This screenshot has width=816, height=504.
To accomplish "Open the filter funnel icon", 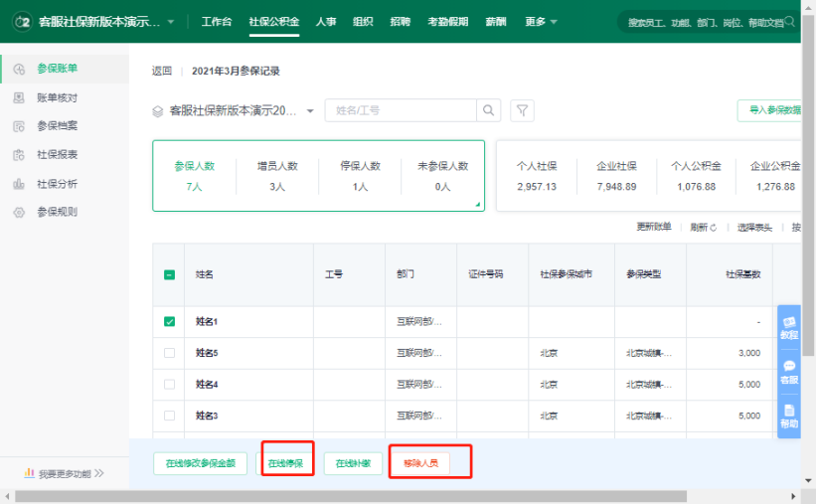I will [x=522, y=110].
